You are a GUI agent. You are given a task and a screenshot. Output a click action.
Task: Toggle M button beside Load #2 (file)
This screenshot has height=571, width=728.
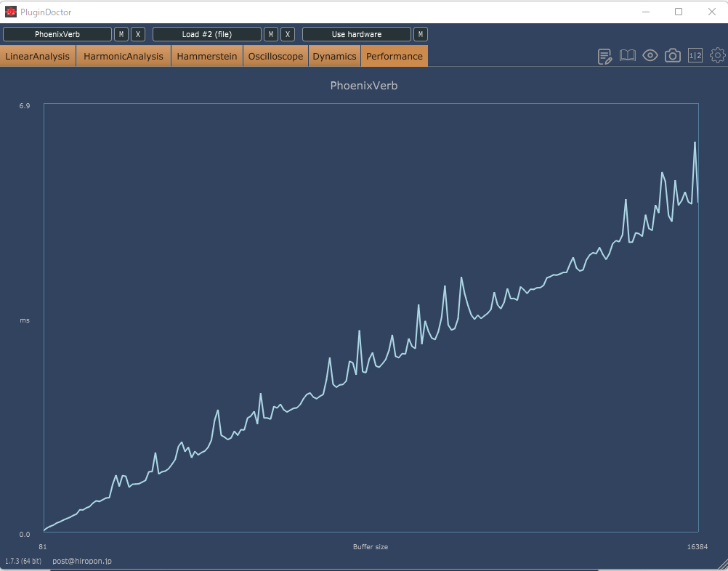coord(271,34)
